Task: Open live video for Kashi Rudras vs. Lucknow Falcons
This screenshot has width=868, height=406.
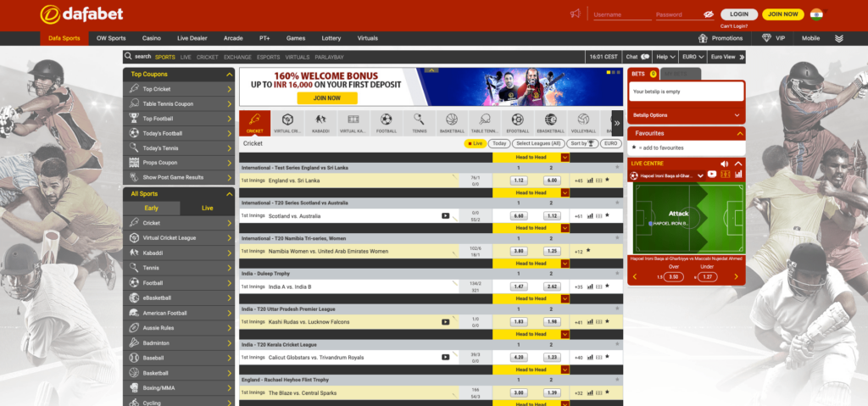Action: coord(446,322)
